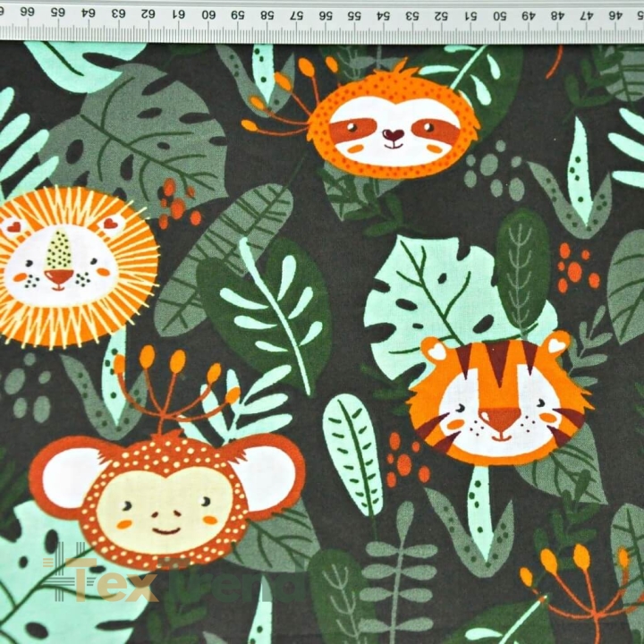The width and height of the screenshot is (644, 644).
Task: Click the ruler number 55
Action: (355, 16)
